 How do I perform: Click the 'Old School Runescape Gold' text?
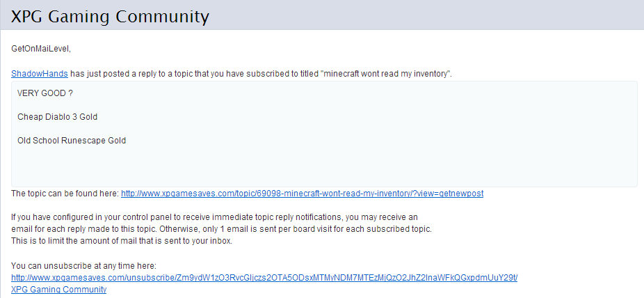click(x=72, y=140)
